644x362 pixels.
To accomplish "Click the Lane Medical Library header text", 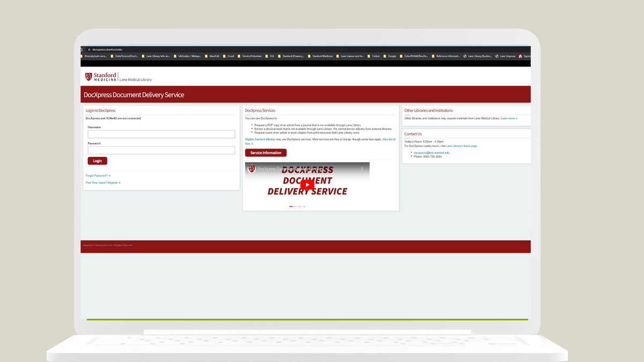I will pos(136,80).
